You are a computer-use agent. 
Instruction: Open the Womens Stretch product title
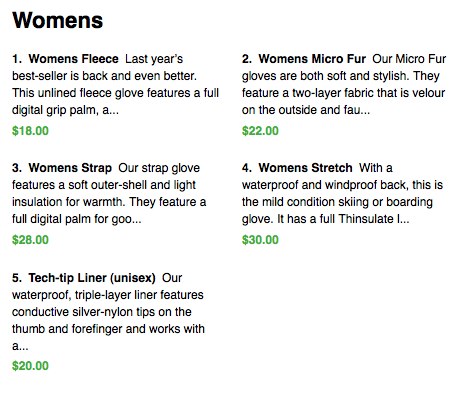[x=305, y=168]
